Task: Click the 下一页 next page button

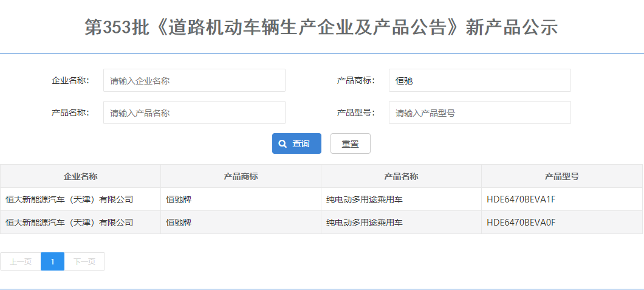Action: 84,261
